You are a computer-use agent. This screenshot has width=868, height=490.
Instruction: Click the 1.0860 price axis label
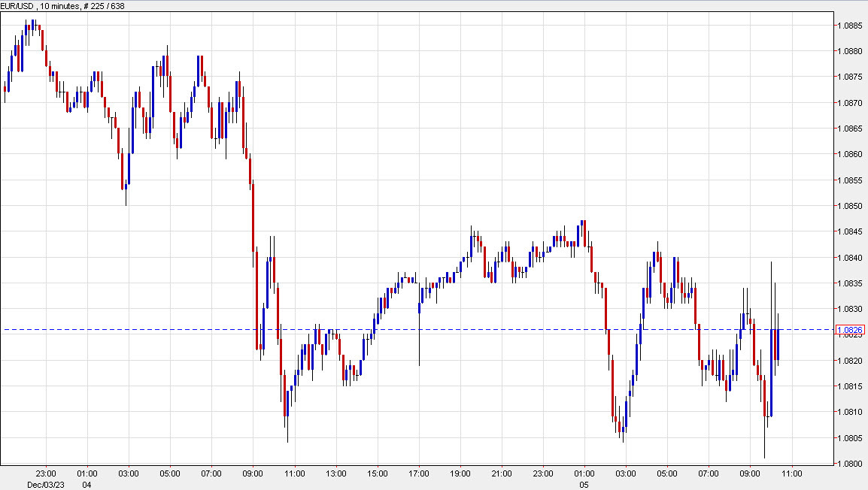(850, 154)
